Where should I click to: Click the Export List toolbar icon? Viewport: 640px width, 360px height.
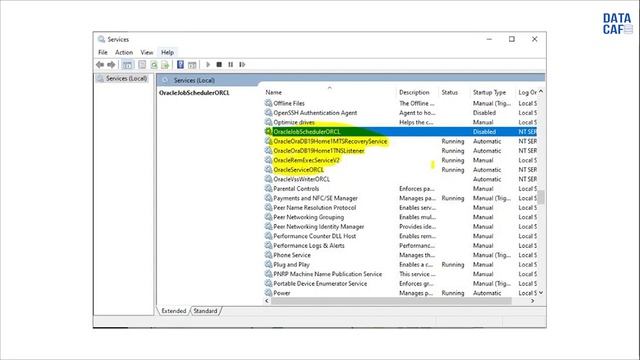[165, 64]
